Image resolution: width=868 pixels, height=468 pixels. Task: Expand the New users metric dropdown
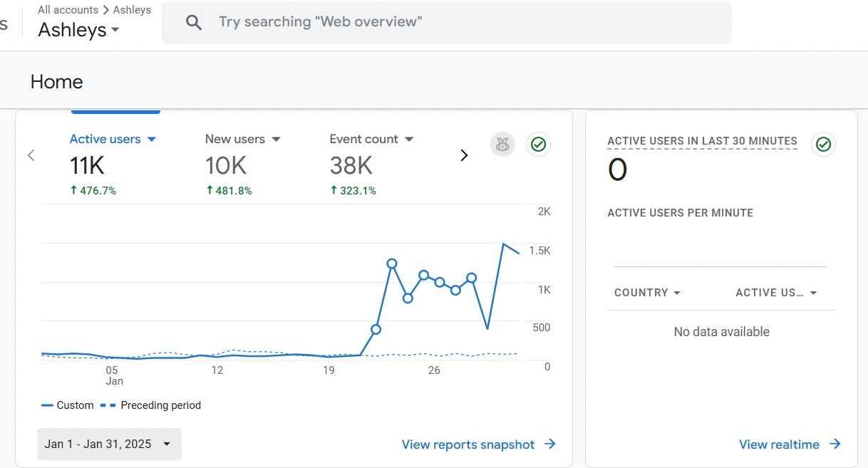click(277, 140)
